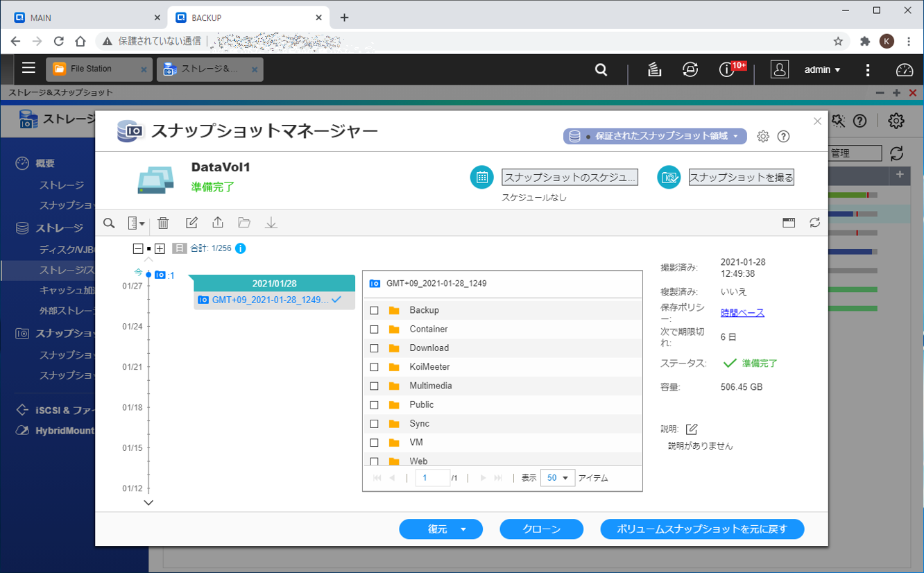Screen dimensions: 924x573
Task: Select the Public folder checkbox
Action: click(374, 404)
